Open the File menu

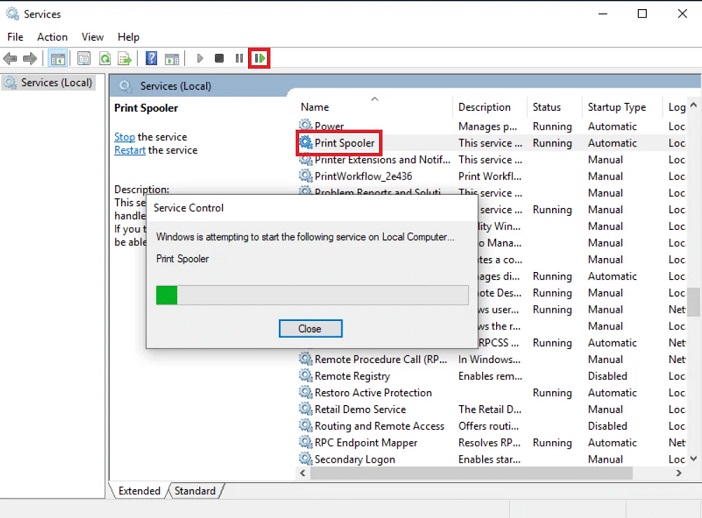pyautogui.click(x=15, y=37)
